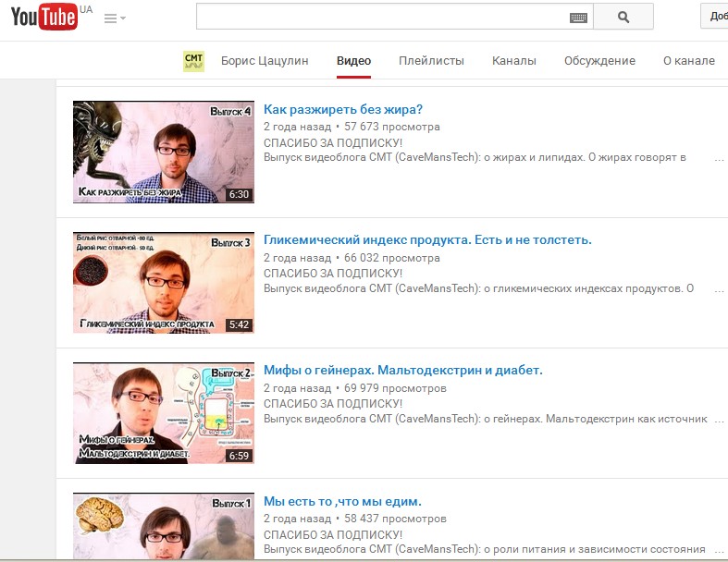Viewport: 728px width, 562px height.
Task: Play the Выпуск 3 video thumbnail
Action: pyautogui.click(x=164, y=282)
